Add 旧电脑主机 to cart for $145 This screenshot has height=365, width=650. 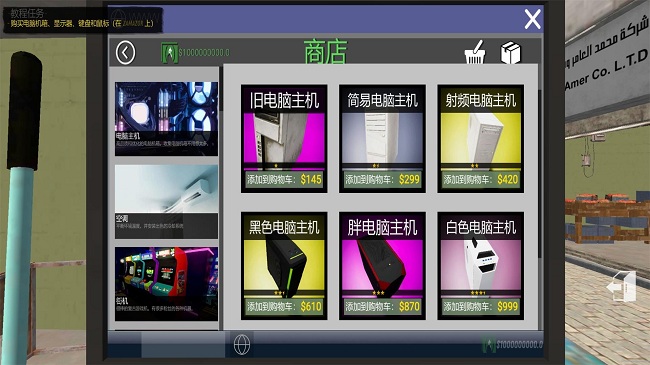click(x=284, y=179)
